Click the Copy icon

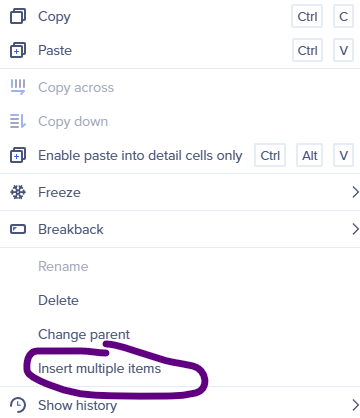[x=18, y=16]
